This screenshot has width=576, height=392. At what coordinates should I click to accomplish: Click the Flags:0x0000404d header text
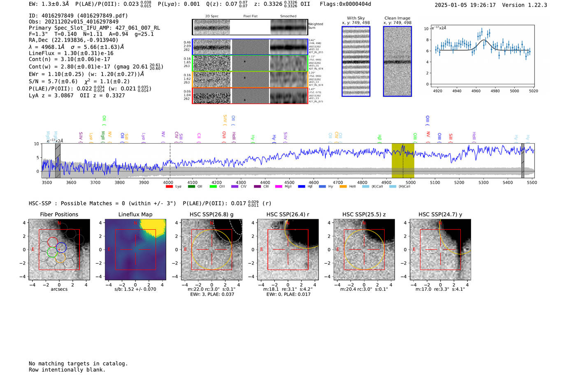(346, 4)
